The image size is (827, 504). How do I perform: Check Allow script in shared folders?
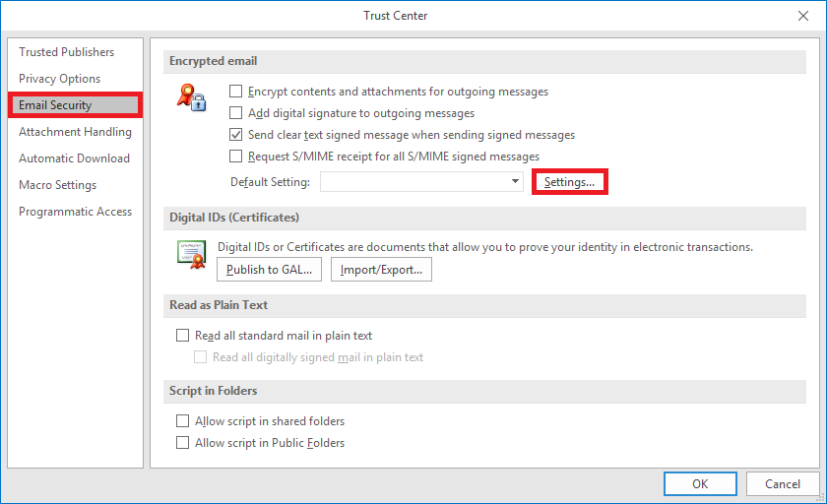[x=182, y=421]
